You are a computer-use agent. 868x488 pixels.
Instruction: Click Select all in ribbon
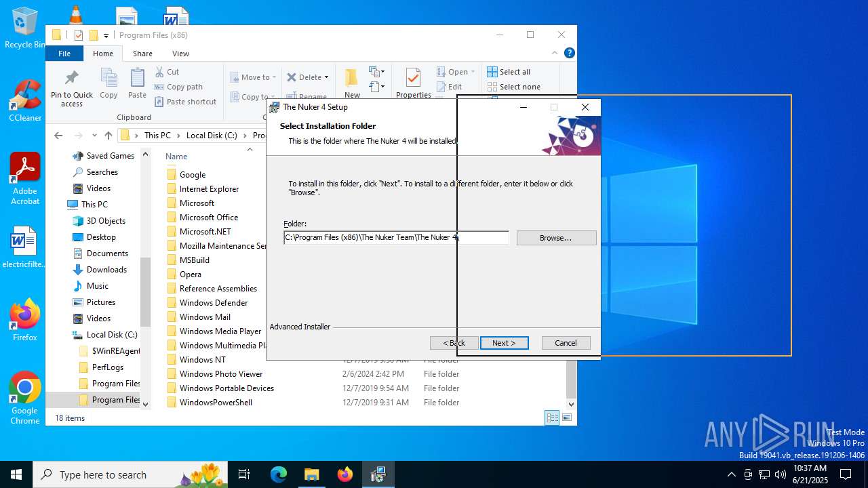(x=509, y=72)
